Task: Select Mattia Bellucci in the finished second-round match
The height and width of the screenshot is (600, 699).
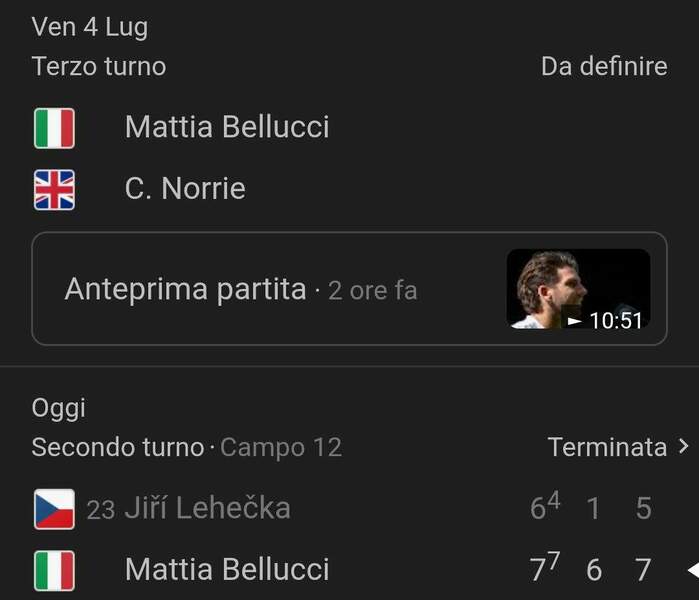Action: click(x=227, y=569)
